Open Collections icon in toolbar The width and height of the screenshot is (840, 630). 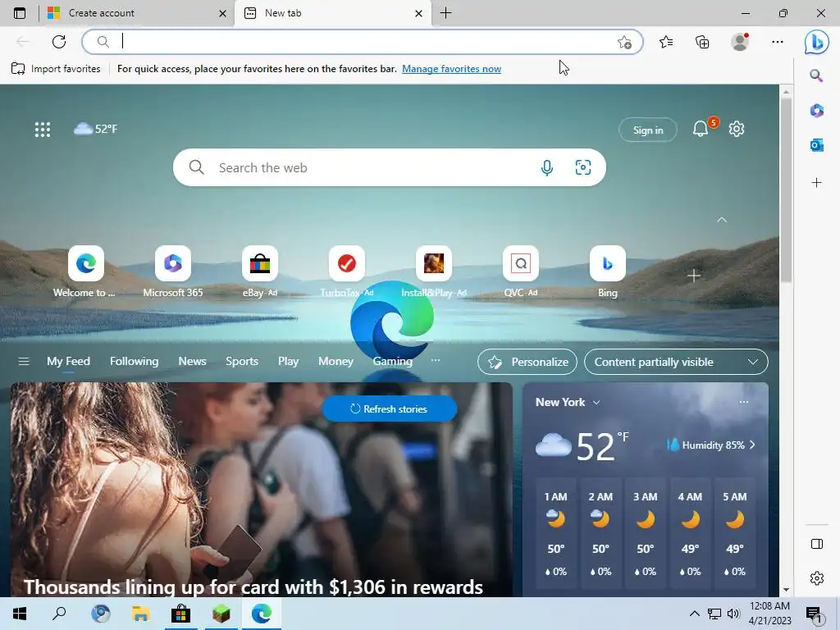point(702,42)
